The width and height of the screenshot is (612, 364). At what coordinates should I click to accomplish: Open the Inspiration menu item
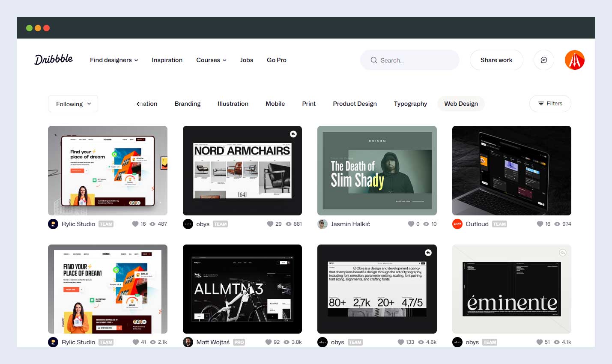(x=167, y=60)
